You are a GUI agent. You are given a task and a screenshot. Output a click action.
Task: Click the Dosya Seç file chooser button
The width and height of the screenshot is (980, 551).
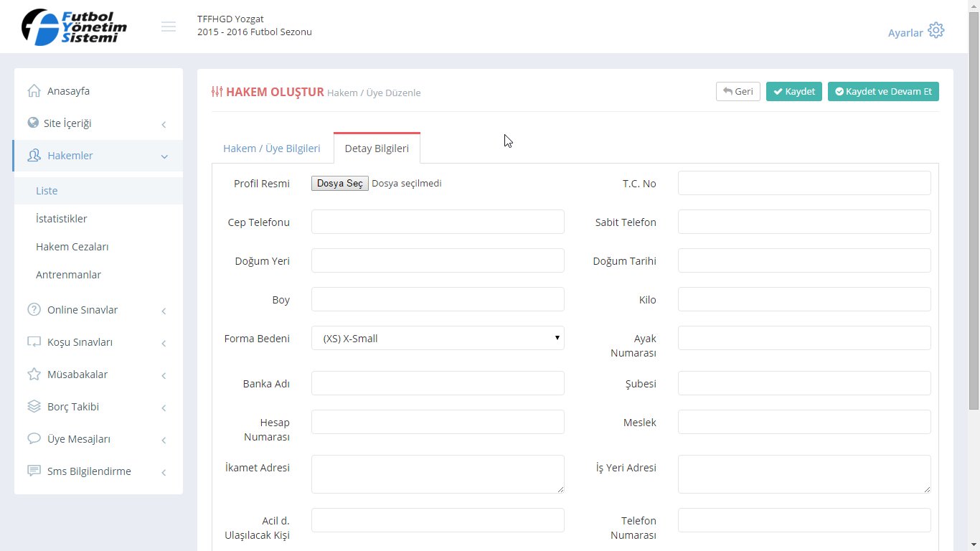pos(340,184)
